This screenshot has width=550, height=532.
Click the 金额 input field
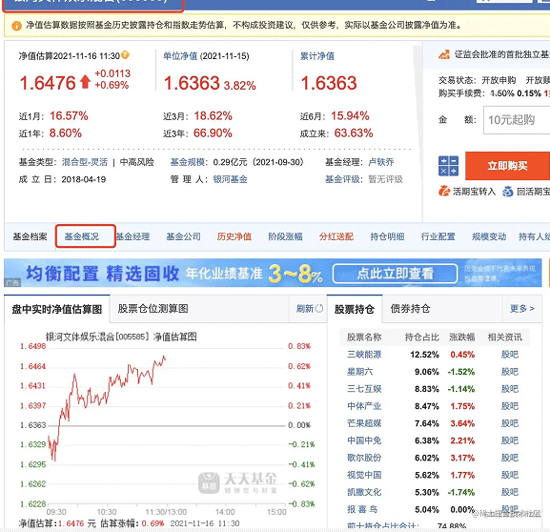click(x=517, y=120)
